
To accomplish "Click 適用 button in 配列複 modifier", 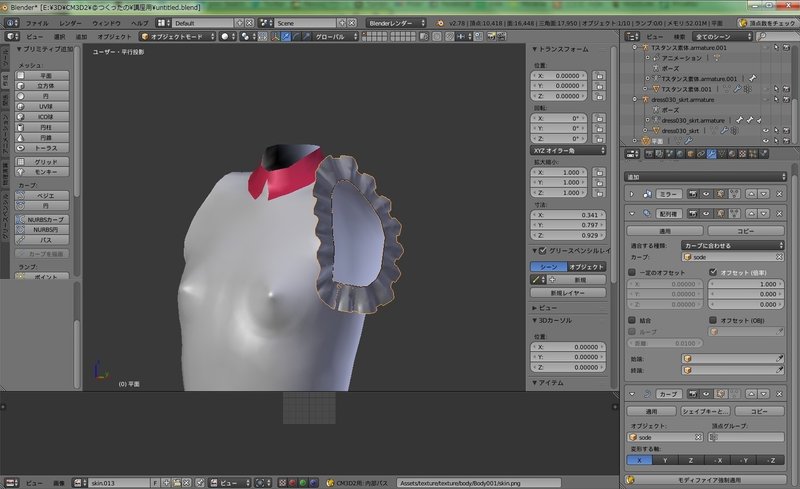I will coord(665,231).
